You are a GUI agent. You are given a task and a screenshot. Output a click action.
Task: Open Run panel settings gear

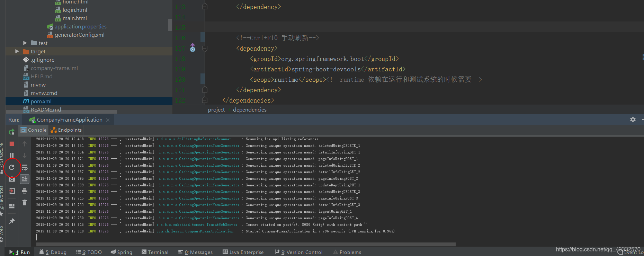[633, 120]
